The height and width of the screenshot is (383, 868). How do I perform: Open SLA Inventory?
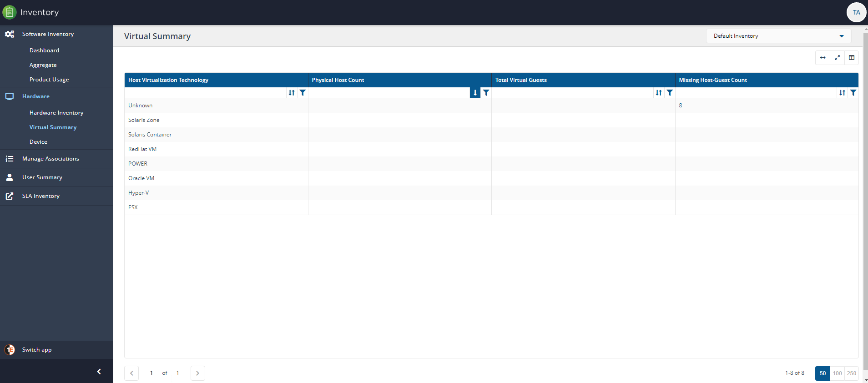[x=41, y=196]
